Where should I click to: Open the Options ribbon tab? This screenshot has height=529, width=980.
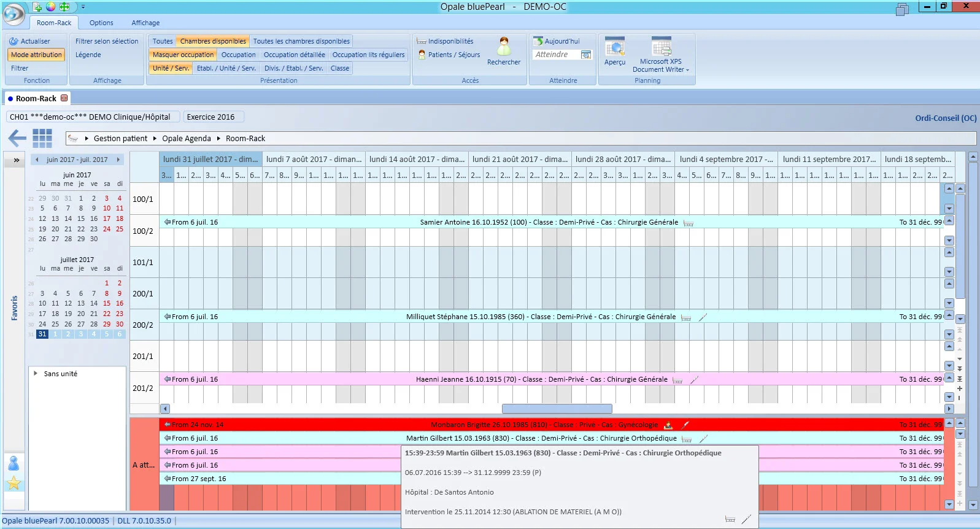(x=101, y=23)
